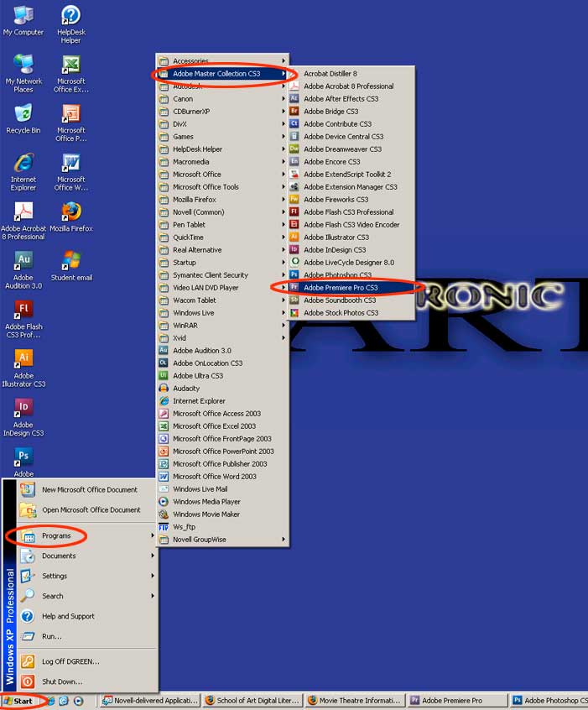Open Help and Support
588x710 pixels.
coord(87,616)
